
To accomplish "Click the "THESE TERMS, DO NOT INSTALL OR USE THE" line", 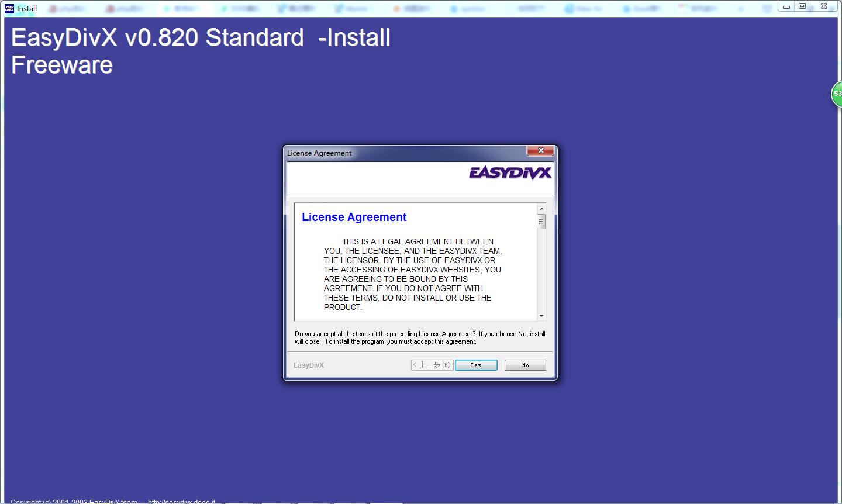I will pyautogui.click(x=408, y=298).
